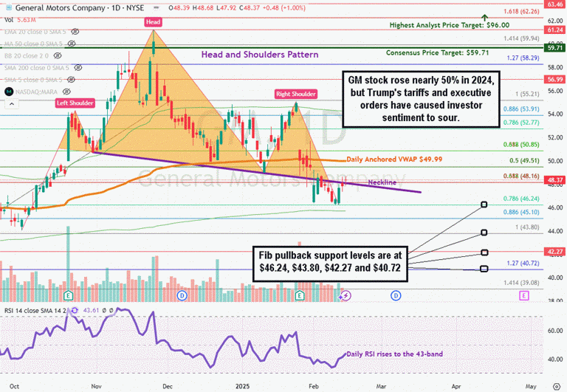
Task: Click the 48.37 current price axis label
Action: click(554, 179)
